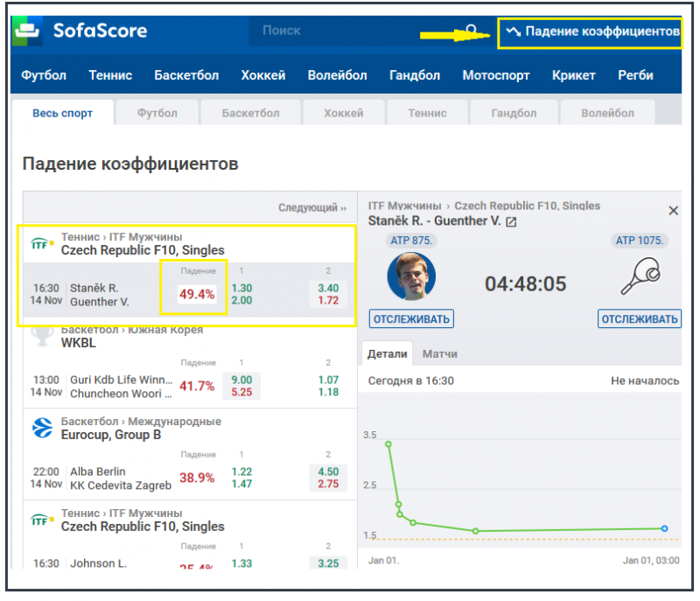Go to Следующий page of drops

coord(312,208)
